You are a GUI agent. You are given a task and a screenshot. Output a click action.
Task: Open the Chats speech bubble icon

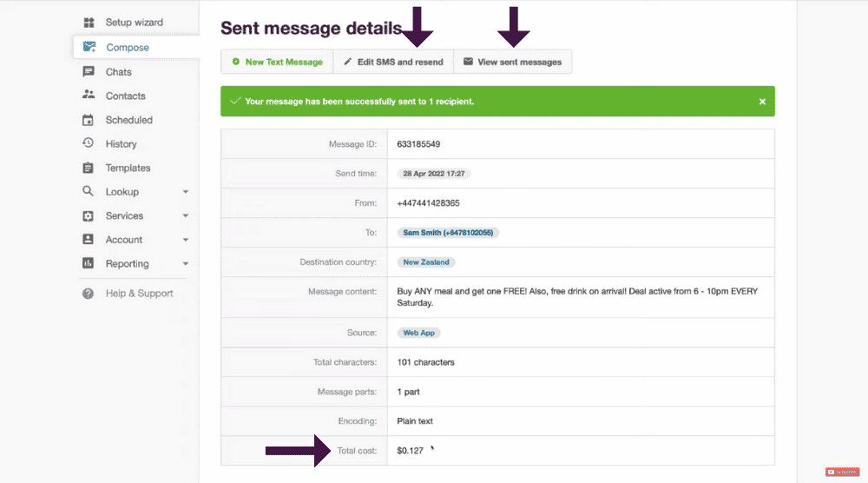(x=89, y=71)
